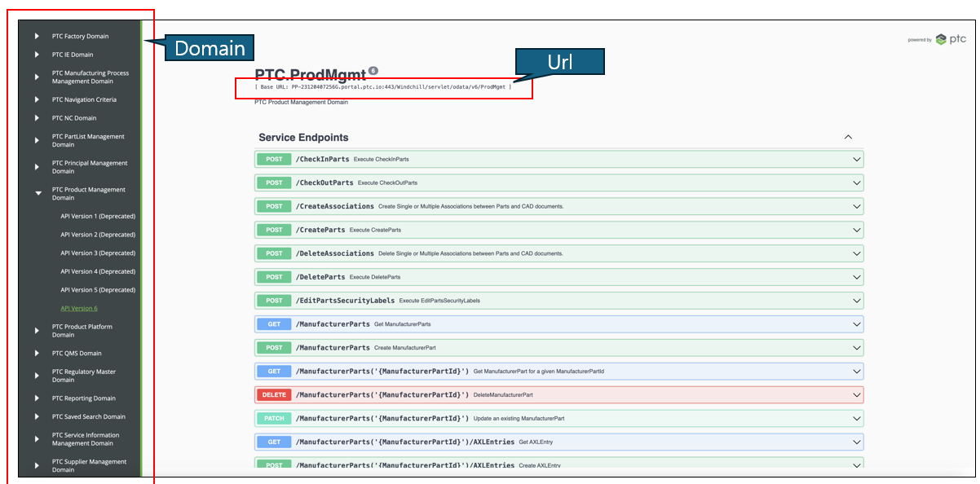Select API Version 6 link
Viewport: 980px width, 484px height.
coord(79,308)
